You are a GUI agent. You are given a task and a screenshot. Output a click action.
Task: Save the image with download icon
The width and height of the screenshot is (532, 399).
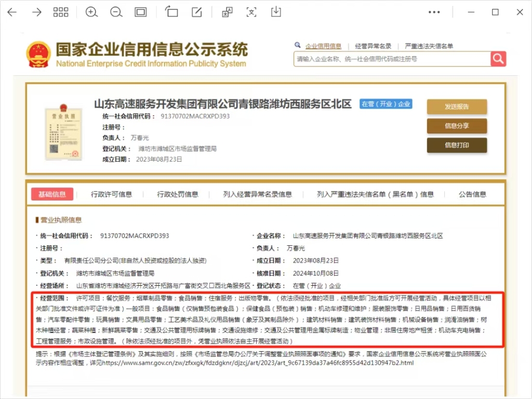[276, 11]
